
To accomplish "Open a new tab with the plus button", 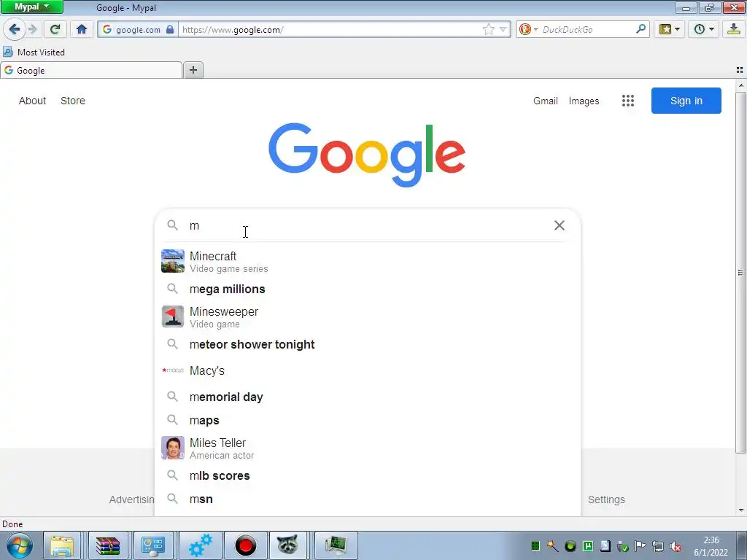I will 193,70.
